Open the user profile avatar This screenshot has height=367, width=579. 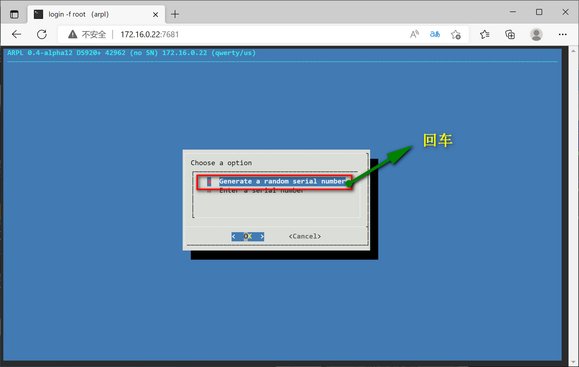536,34
